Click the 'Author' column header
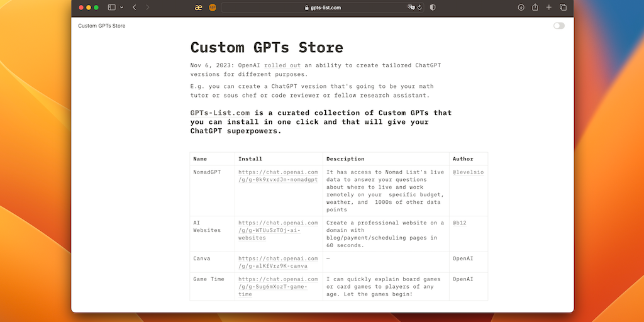This screenshot has height=322, width=644. click(x=463, y=159)
